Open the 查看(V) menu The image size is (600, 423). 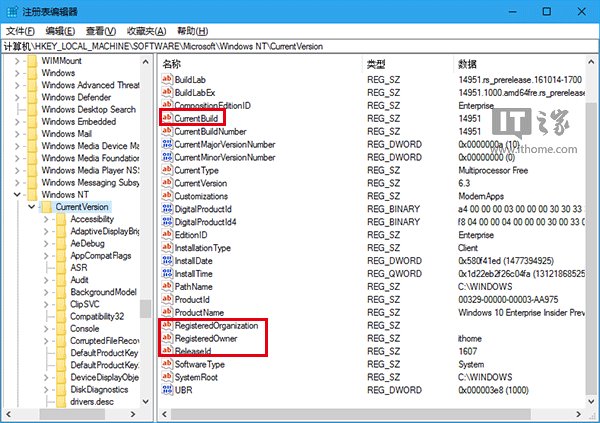101,31
